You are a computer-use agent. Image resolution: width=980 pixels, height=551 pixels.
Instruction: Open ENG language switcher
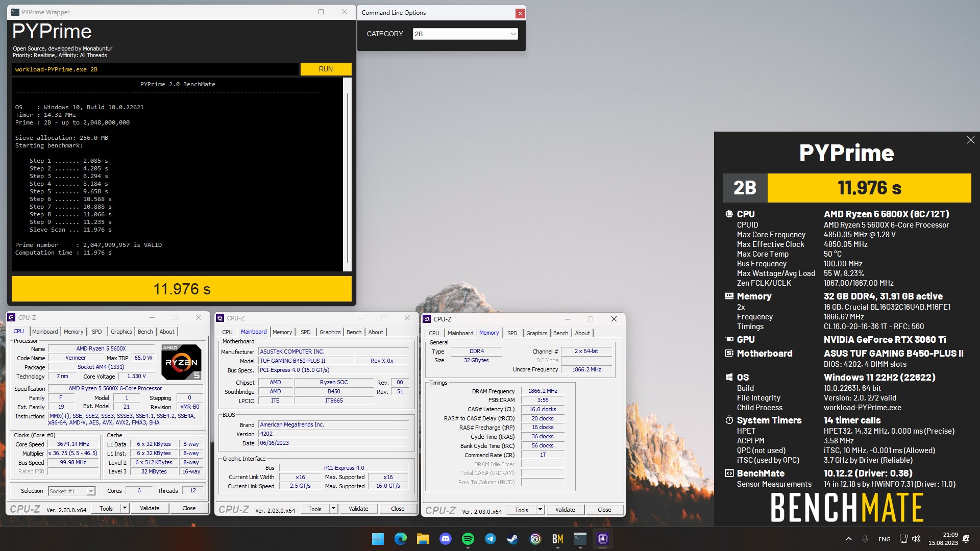(x=885, y=539)
